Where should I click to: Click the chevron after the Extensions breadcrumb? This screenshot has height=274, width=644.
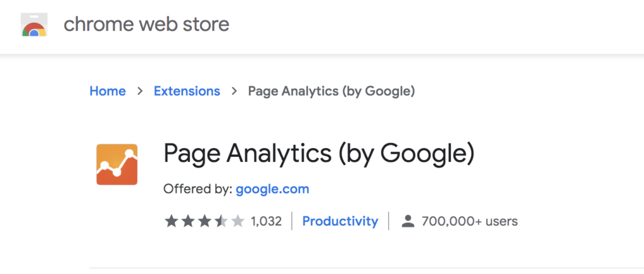tap(234, 91)
